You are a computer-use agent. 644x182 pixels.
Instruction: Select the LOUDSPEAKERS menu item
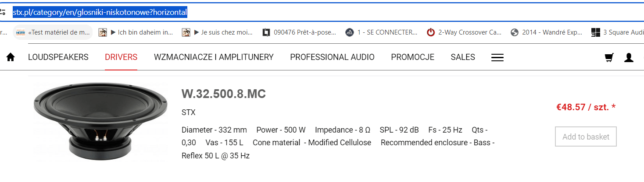tap(58, 57)
